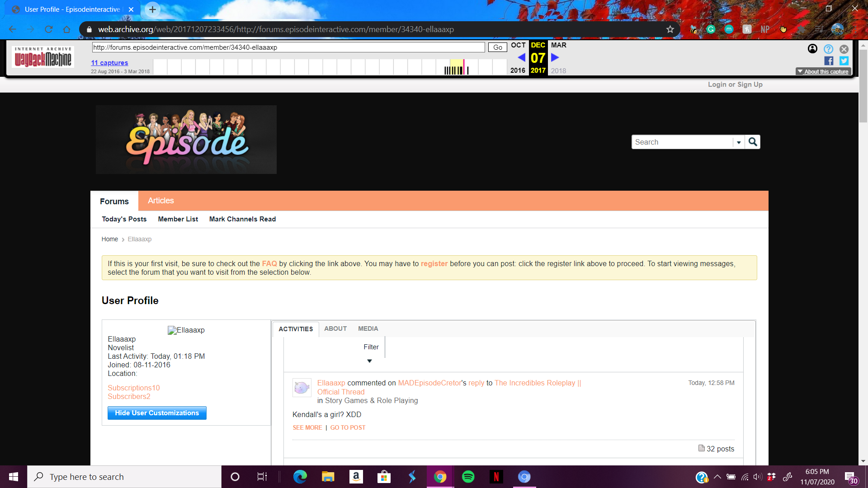
Task: Click the SEE MORE link
Action: pyautogui.click(x=307, y=427)
